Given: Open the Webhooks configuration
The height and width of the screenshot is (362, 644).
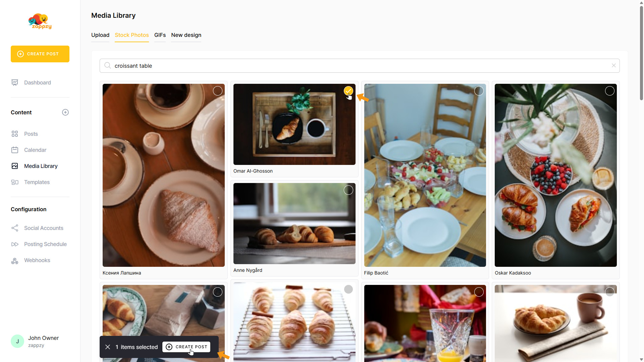Looking at the screenshot, I should click(37, 260).
